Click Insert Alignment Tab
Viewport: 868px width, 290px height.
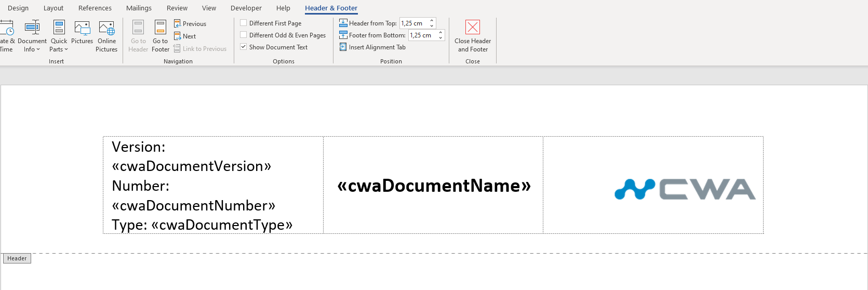pos(372,47)
